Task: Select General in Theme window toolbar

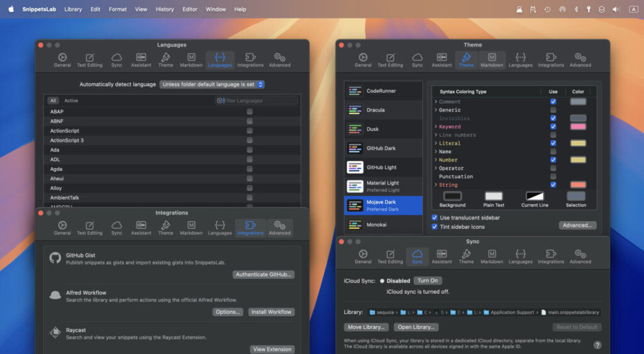Action: coord(363,60)
